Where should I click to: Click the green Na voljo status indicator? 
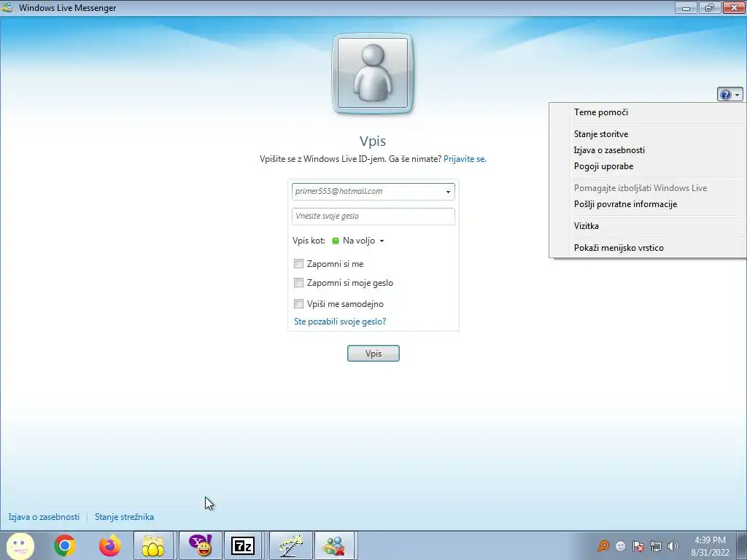pos(336,241)
